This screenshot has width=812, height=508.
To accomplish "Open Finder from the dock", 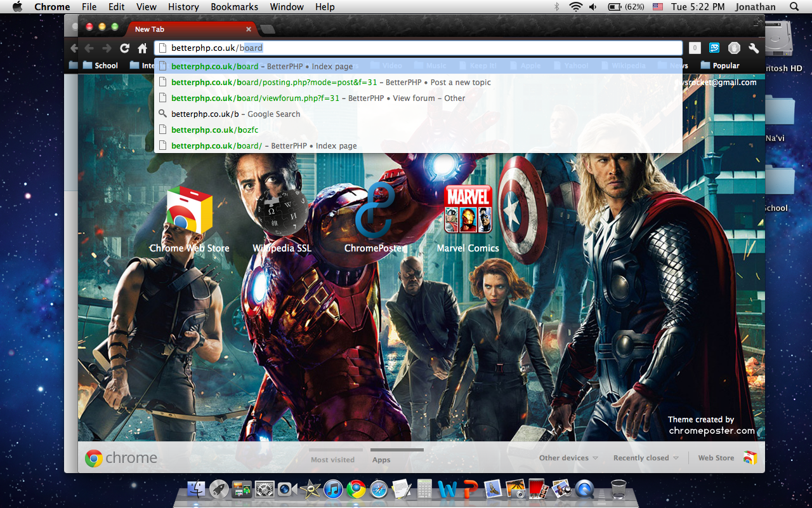I will point(197,489).
